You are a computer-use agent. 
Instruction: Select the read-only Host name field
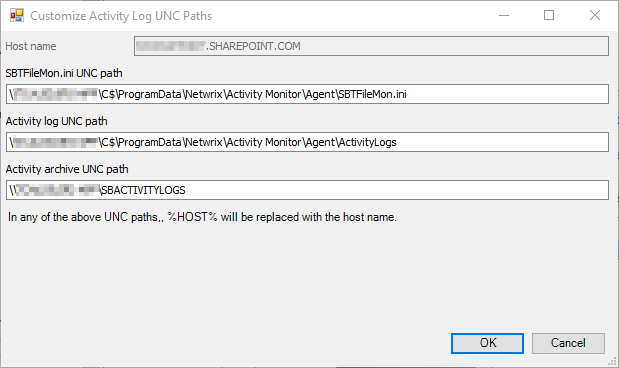(x=371, y=46)
